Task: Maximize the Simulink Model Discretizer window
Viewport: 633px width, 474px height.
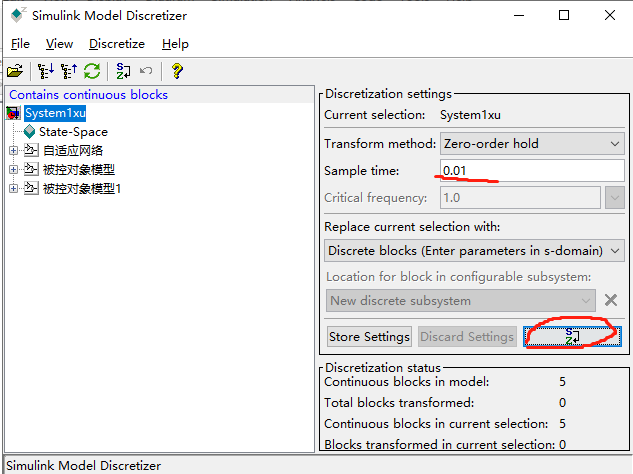Action: point(564,15)
